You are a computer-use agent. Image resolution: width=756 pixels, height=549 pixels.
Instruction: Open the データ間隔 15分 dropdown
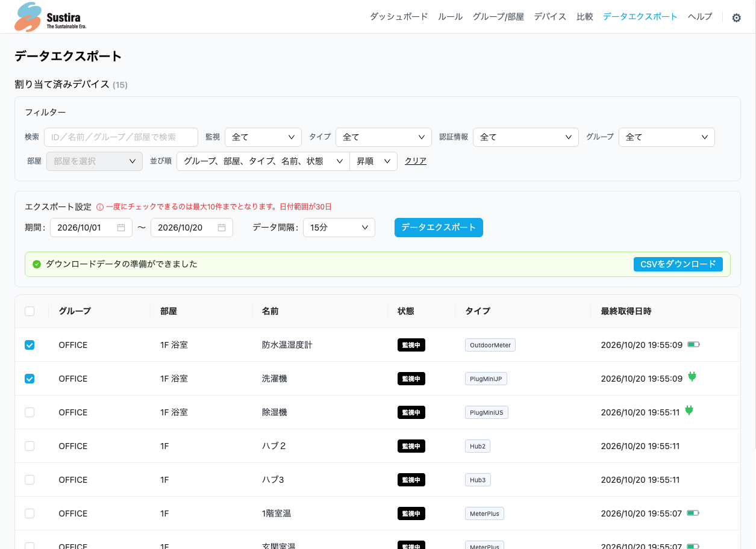point(339,228)
